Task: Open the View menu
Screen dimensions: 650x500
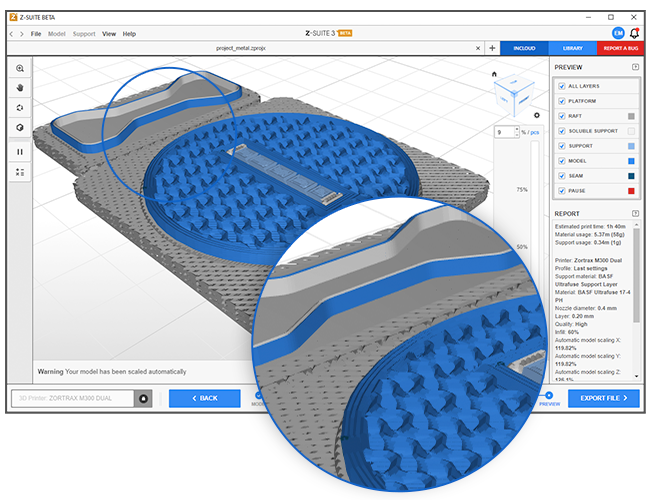Action: click(109, 34)
